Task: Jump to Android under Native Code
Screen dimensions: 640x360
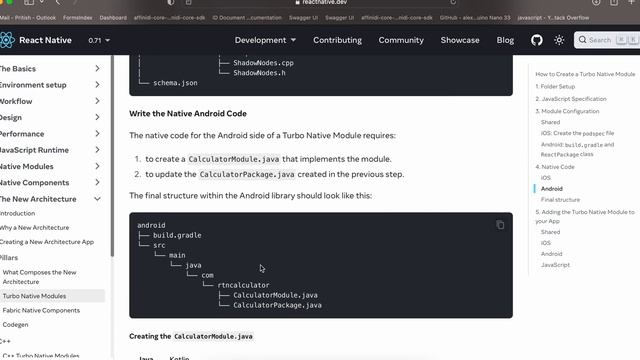Action: point(551,189)
